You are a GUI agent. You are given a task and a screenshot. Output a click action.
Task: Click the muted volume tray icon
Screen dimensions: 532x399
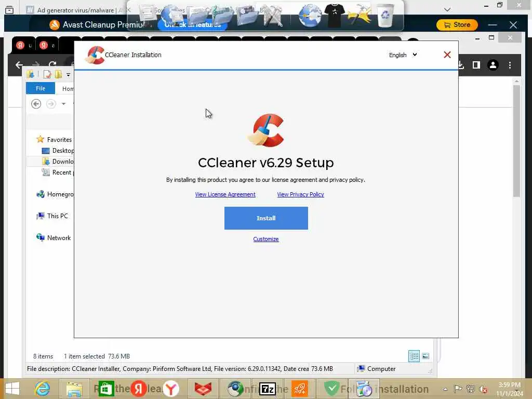tap(483, 389)
